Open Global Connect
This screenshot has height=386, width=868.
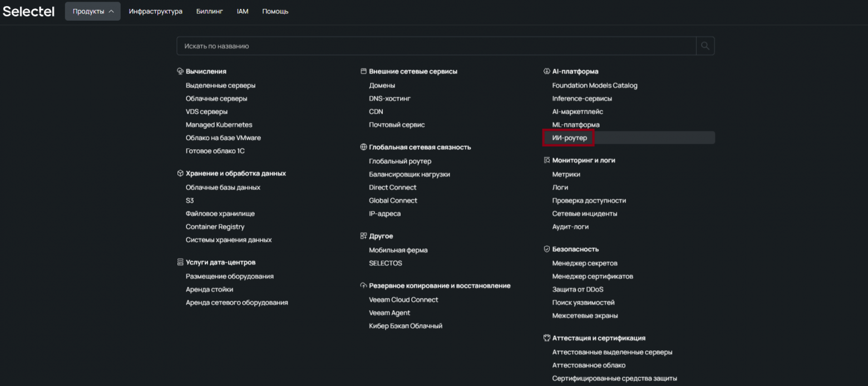tap(393, 201)
